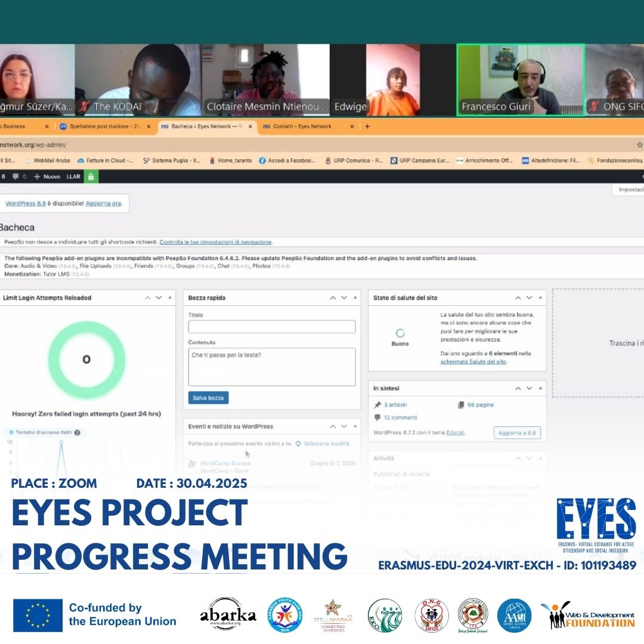The width and height of the screenshot is (644, 644).
Task: Open LLAR in the admin bar
Action: point(73,177)
